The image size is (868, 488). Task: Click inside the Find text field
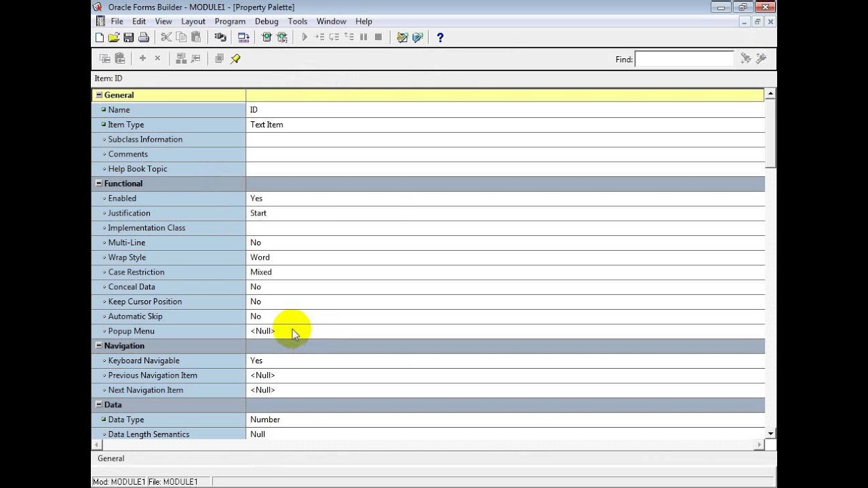pos(684,59)
